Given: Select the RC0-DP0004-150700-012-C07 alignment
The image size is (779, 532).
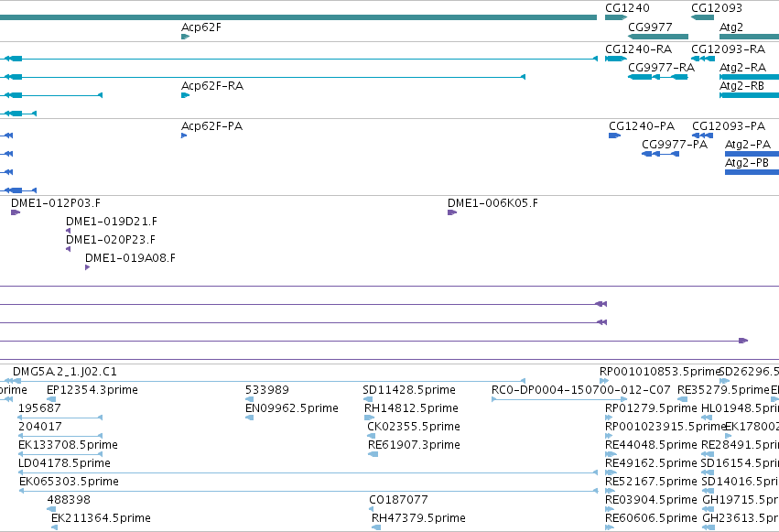Looking at the screenshot, I should coord(559,399).
